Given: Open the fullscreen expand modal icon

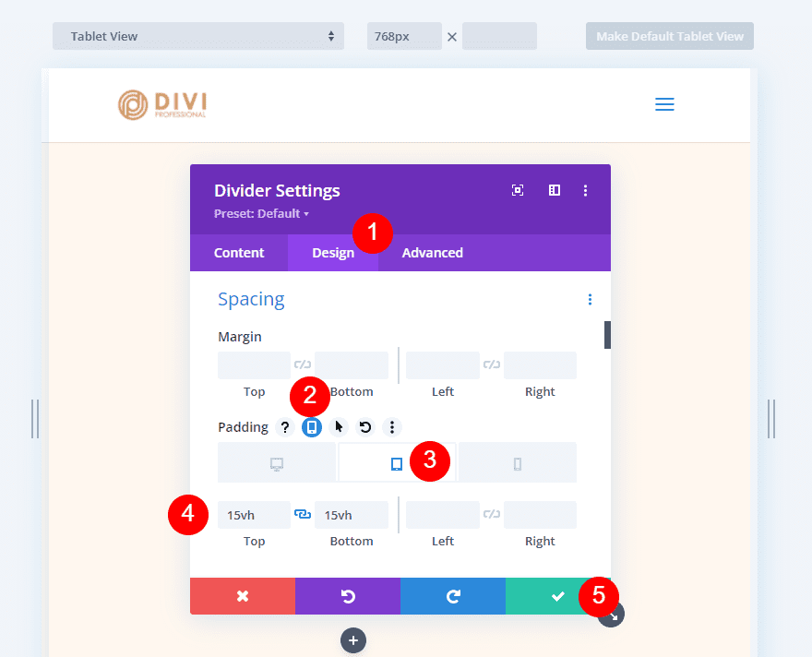Looking at the screenshot, I should pyautogui.click(x=518, y=190).
